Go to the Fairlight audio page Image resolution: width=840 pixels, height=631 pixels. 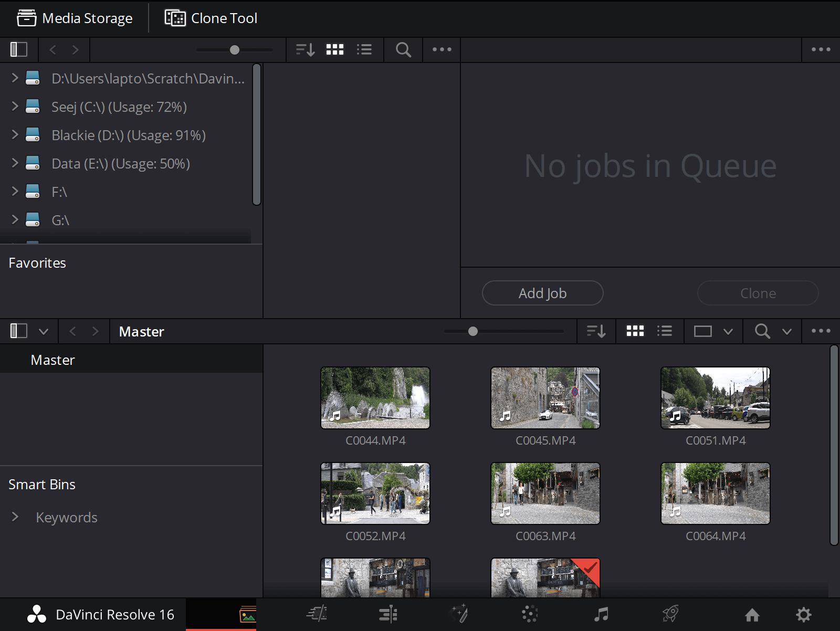click(x=600, y=614)
